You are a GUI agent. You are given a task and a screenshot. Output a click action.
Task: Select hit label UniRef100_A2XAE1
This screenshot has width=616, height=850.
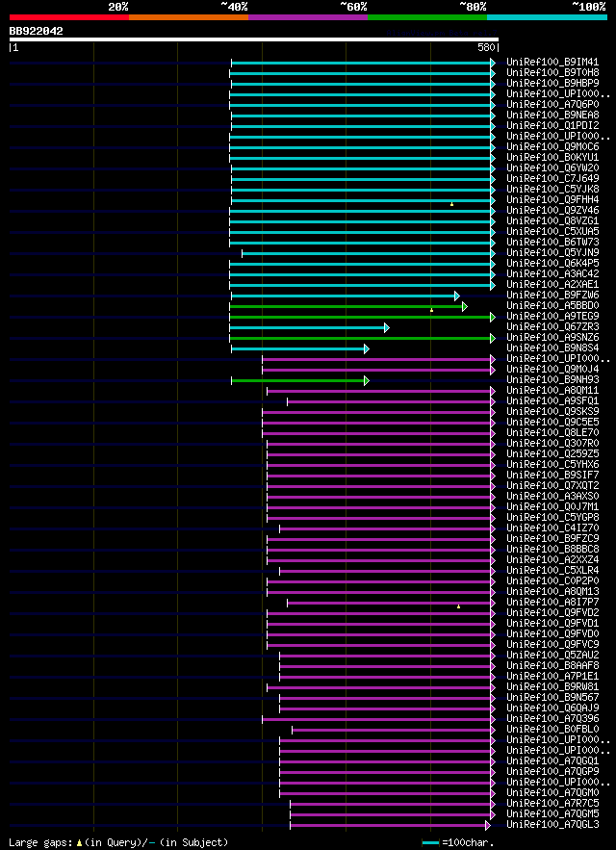pyautogui.click(x=552, y=285)
